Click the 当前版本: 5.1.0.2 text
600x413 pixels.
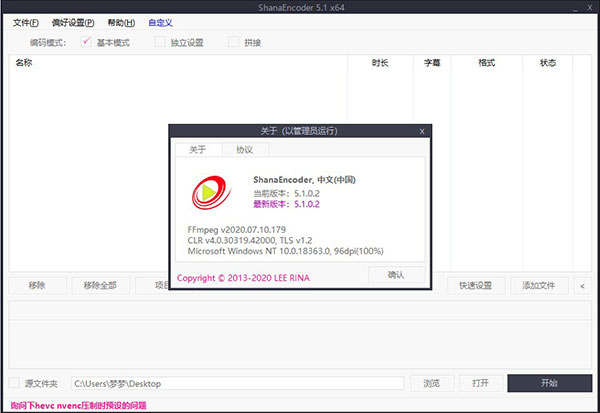[286, 193]
